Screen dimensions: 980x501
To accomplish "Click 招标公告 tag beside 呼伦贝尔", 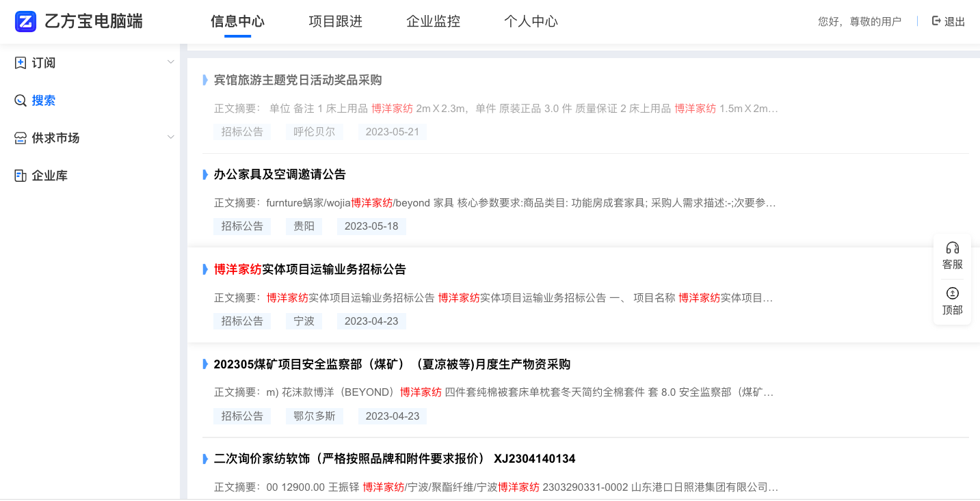I will pos(242,132).
